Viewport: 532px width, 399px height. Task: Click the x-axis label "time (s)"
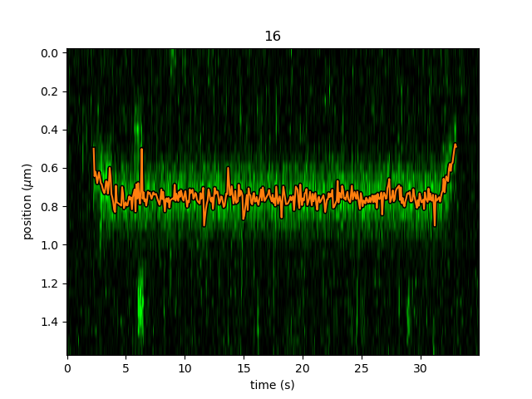point(272,385)
